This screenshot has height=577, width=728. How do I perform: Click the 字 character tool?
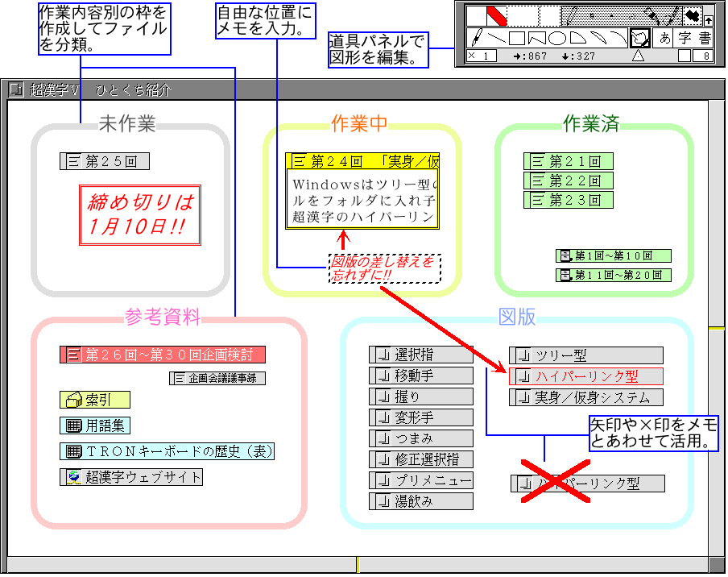pyautogui.click(x=684, y=38)
